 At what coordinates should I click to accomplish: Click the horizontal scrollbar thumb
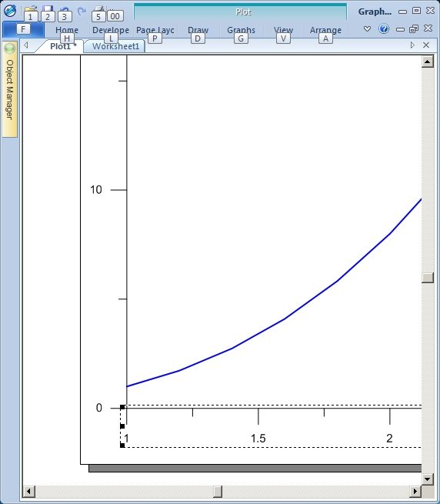click(x=218, y=491)
